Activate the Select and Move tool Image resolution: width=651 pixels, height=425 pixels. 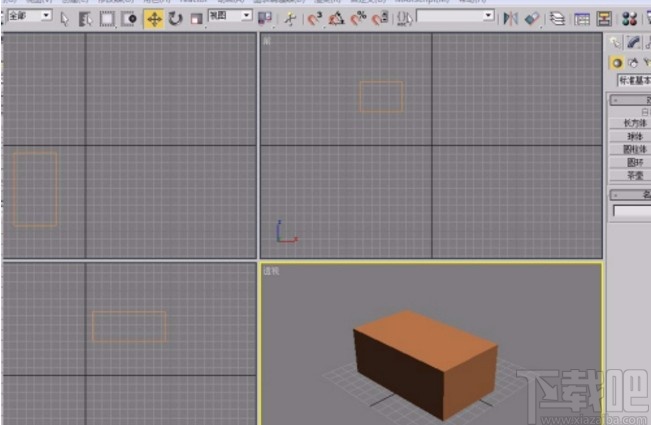click(154, 19)
